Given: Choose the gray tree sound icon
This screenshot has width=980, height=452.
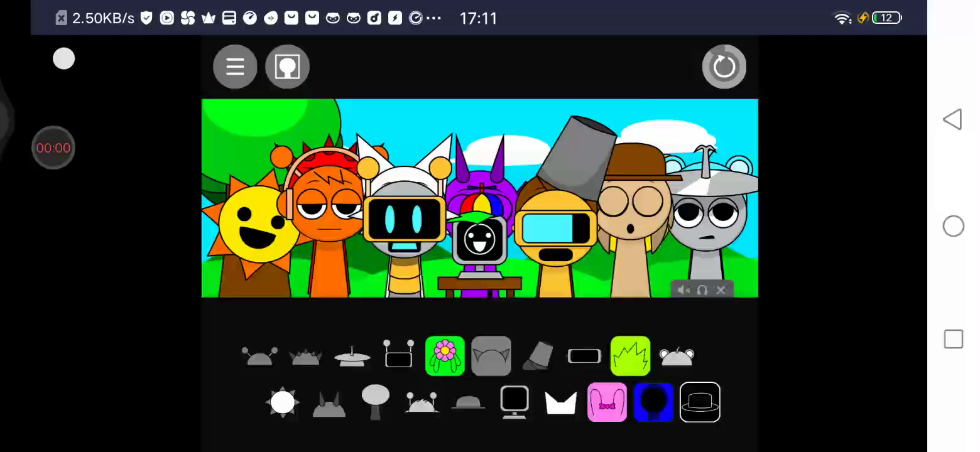Looking at the screenshot, I should tap(376, 402).
